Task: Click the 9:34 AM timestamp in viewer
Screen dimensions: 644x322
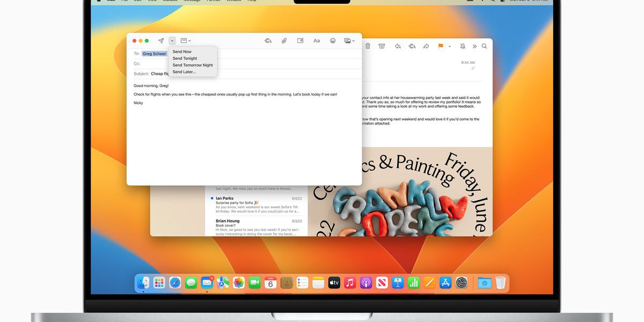Action: [468, 62]
